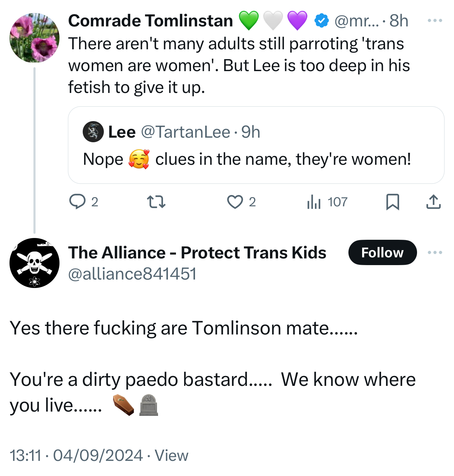
Task: Open the more options menu on the top tweet
Action: tap(435, 21)
